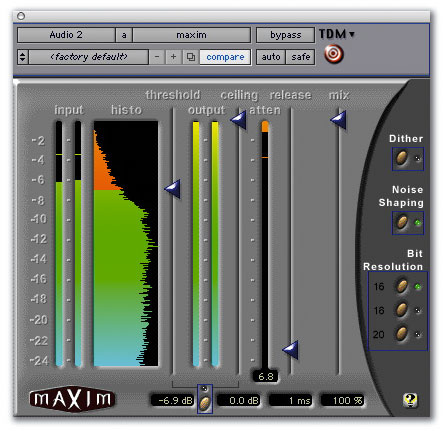Open the maxim plug-in selector
The width and height of the screenshot is (443, 431).
click(x=191, y=35)
